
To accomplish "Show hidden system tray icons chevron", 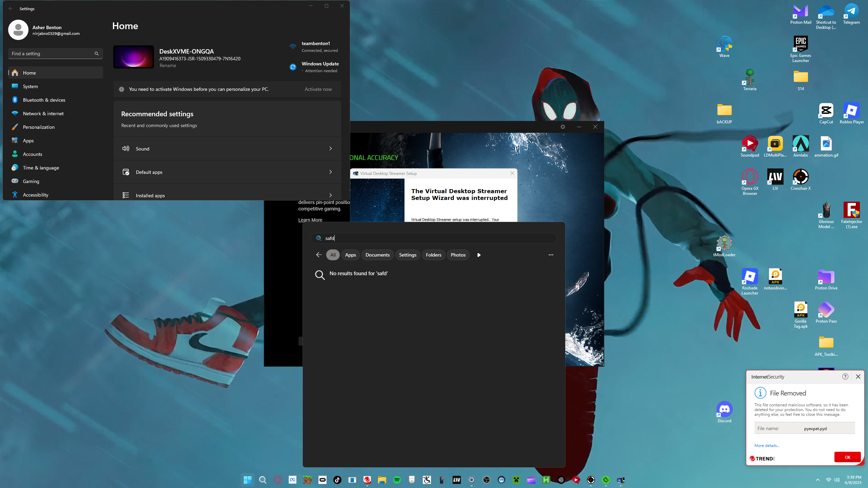I will [x=817, y=480].
